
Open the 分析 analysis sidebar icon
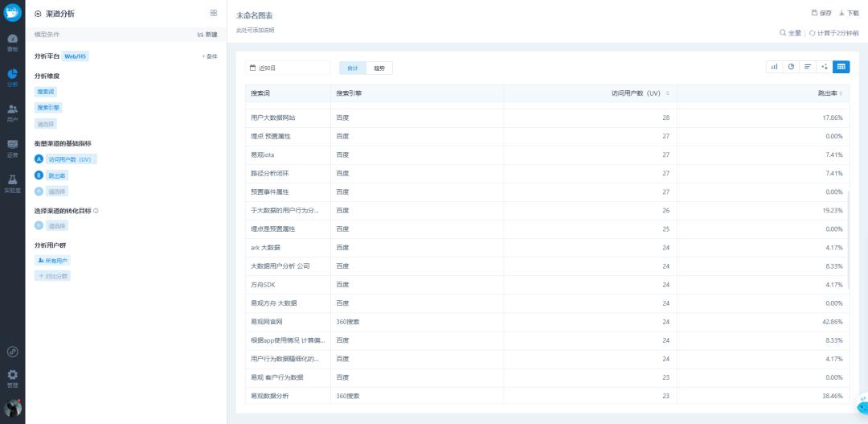[12, 77]
